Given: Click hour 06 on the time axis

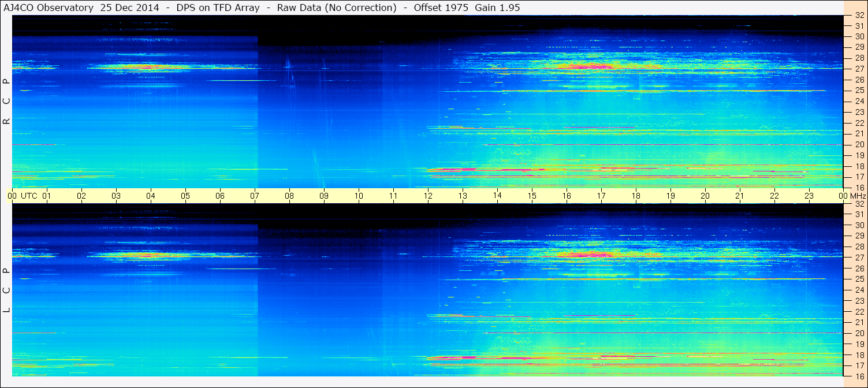Looking at the screenshot, I should point(220,196).
